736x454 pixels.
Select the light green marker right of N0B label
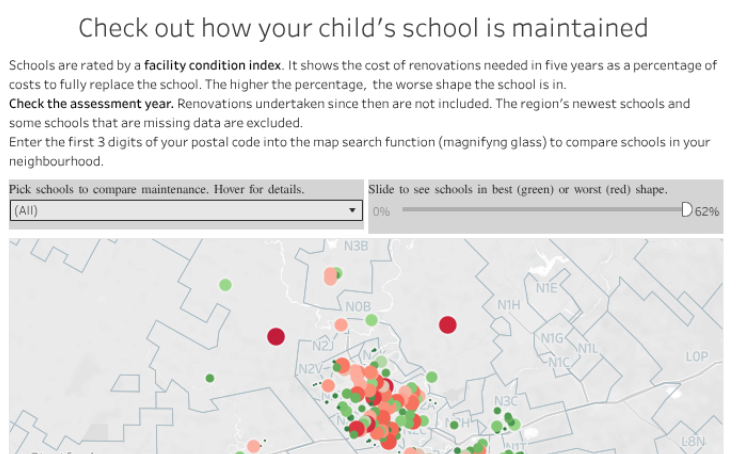click(x=372, y=320)
